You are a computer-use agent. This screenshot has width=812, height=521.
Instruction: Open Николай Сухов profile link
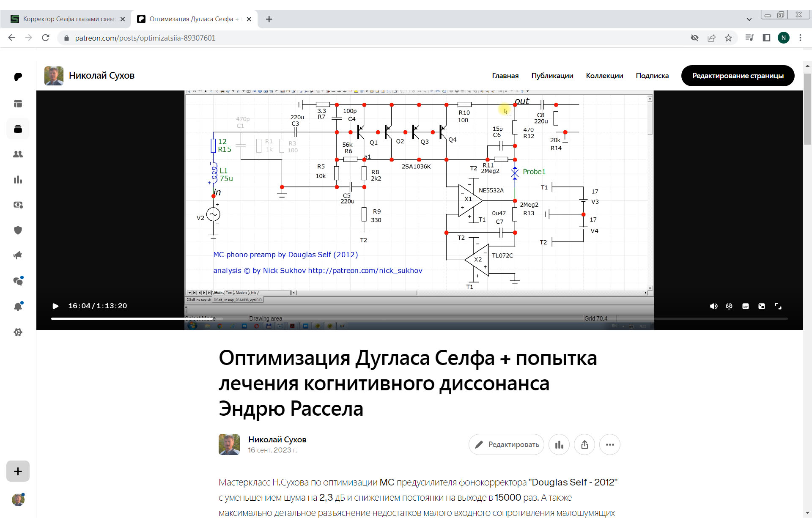(101, 75)
